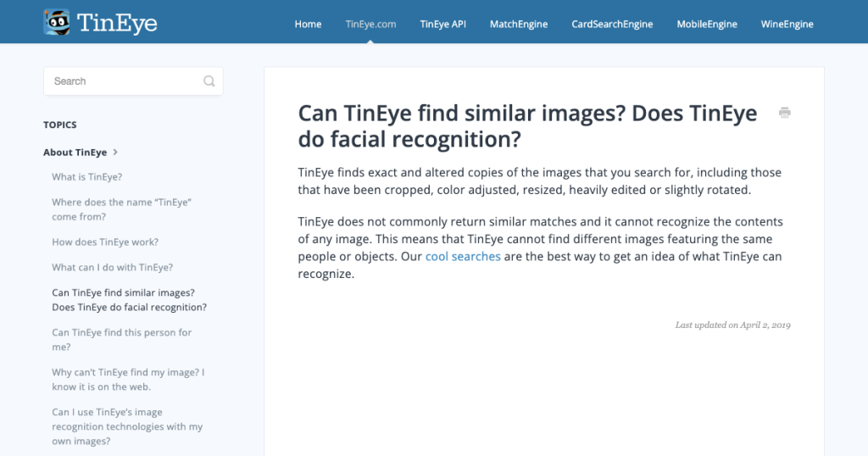Click the TinEye wordmark text in header

(x=117, y=23)
